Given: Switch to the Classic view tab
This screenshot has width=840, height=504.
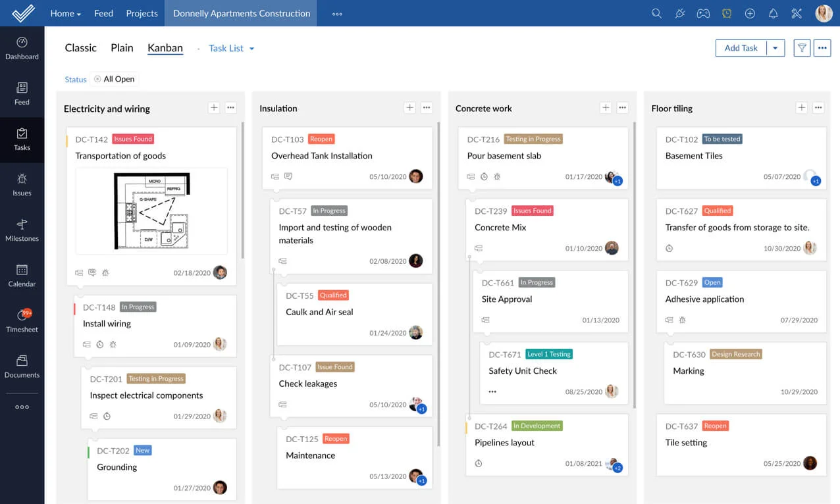Looking at the screenshot, I should 80,48.
